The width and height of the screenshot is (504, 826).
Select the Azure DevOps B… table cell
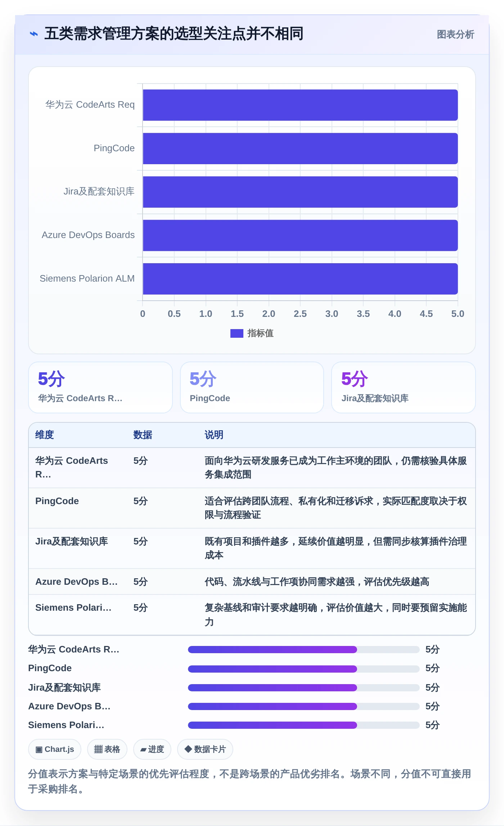click(76, 582)
